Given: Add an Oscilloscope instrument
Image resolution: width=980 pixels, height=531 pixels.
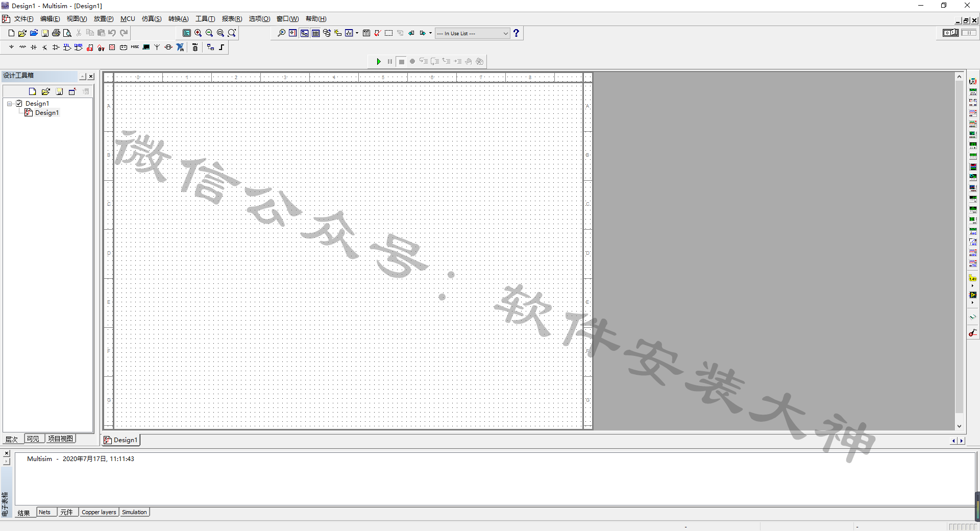Looking at the screenshot, I should tap(973, 113).
